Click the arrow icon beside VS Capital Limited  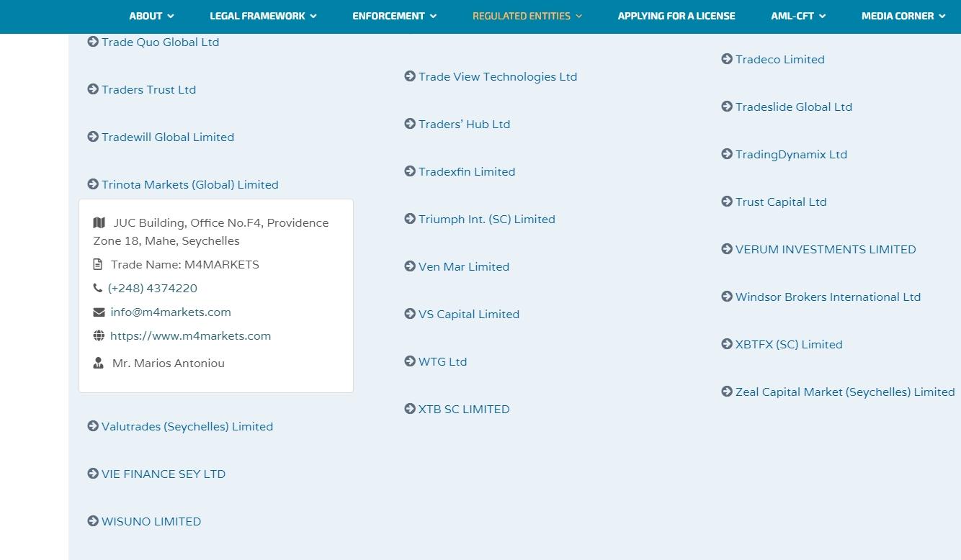tap(410, 314)
